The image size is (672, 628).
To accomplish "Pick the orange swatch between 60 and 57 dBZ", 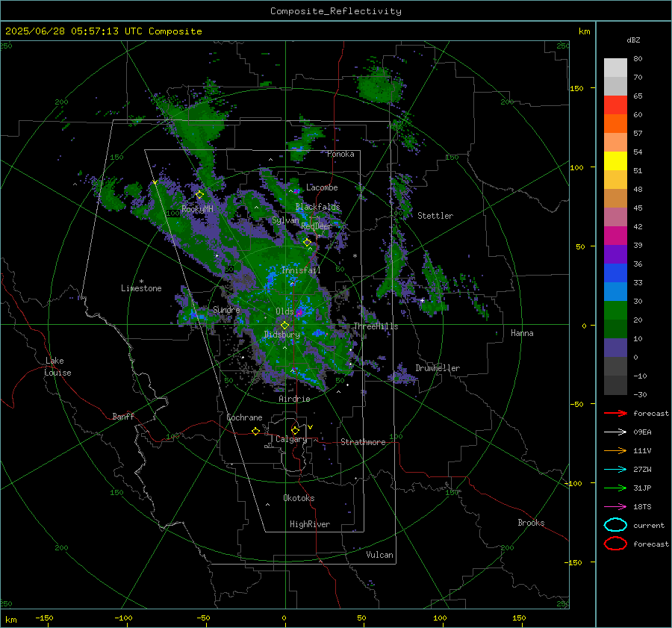I will pyautogui.click(x=615, y=123).
